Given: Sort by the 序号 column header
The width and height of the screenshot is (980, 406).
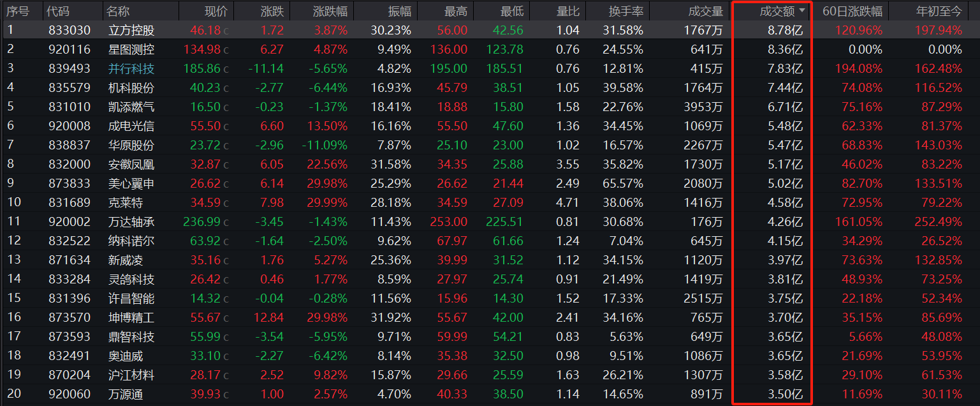Looking at the screenshot, I should point(18,11).
